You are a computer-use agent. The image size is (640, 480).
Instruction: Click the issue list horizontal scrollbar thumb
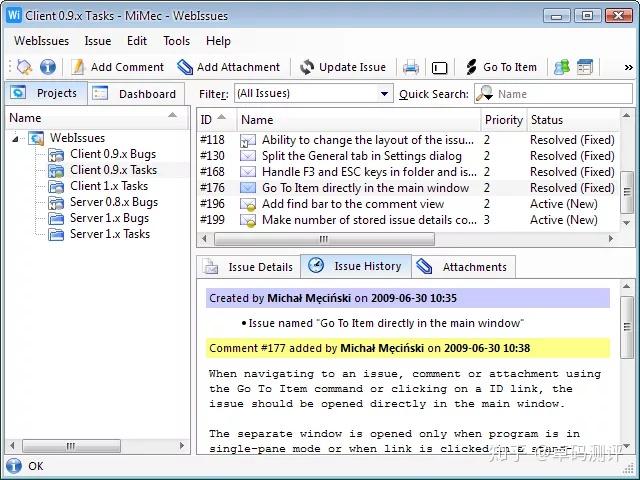[x=324, y=239]
